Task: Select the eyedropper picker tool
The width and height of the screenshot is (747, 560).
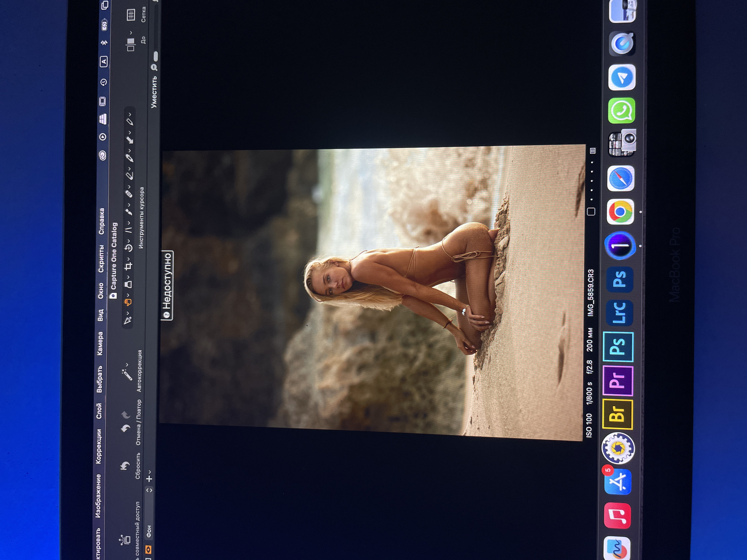Action: coord(130,158)
